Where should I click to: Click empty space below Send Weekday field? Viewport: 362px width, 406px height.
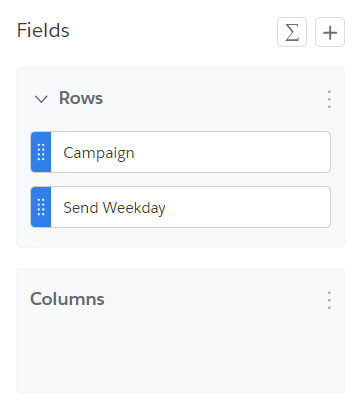[x=180, y=237]
